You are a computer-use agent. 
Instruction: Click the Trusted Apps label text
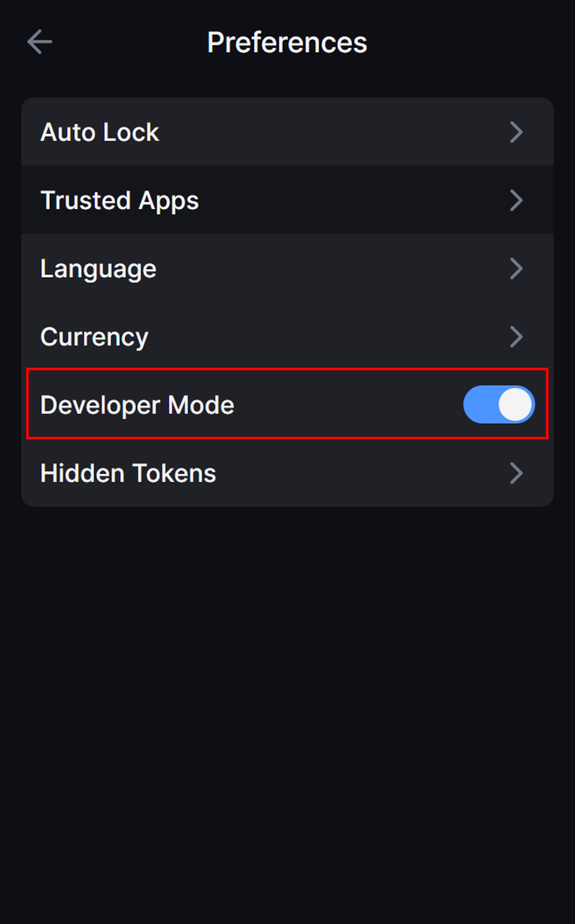click(119, 201)
